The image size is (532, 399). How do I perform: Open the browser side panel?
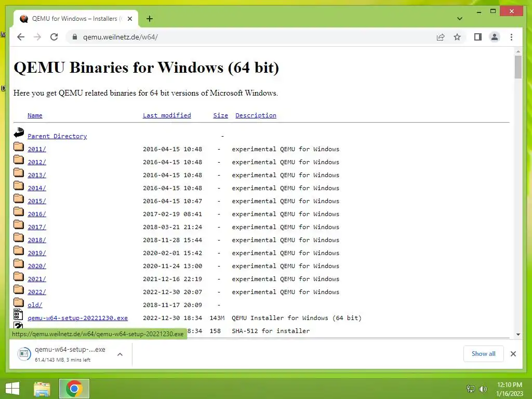pos(478,37)
